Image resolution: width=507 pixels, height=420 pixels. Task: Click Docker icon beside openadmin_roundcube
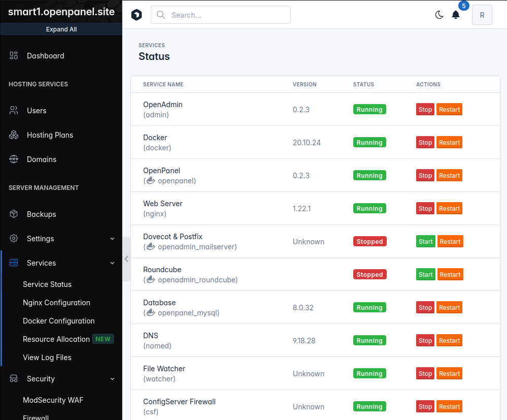coord(151,279)
